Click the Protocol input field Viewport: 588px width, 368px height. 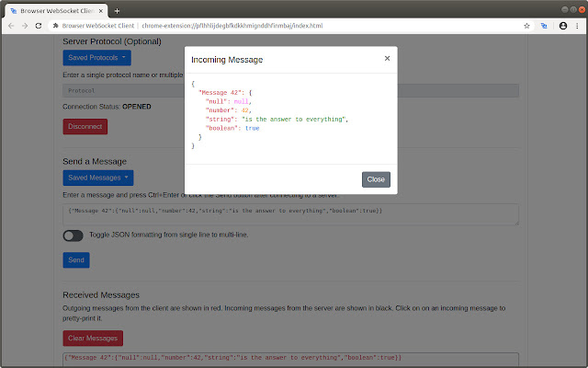click(x=119, y=91)
